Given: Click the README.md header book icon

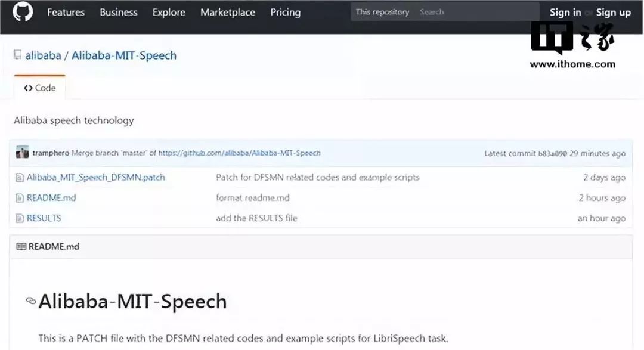Looking at the screenshot, I should coord(21,246).
